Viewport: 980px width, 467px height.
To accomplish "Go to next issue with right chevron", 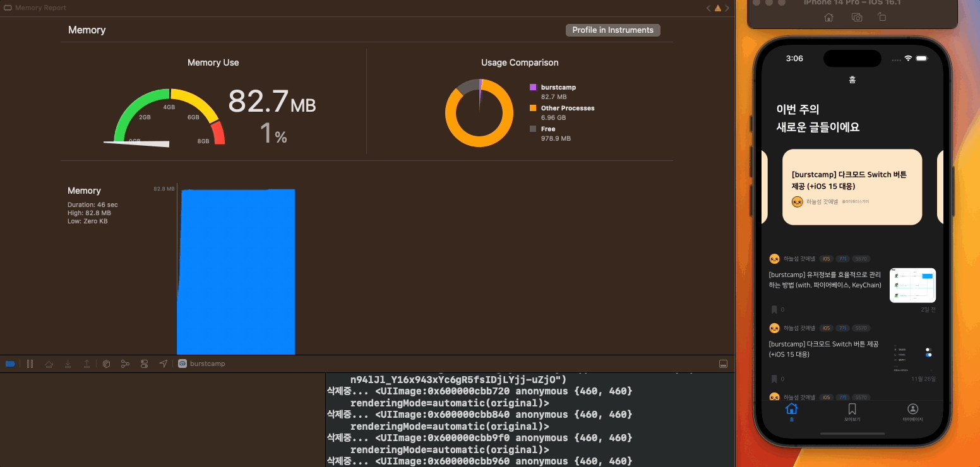I will tap(727, 8).
